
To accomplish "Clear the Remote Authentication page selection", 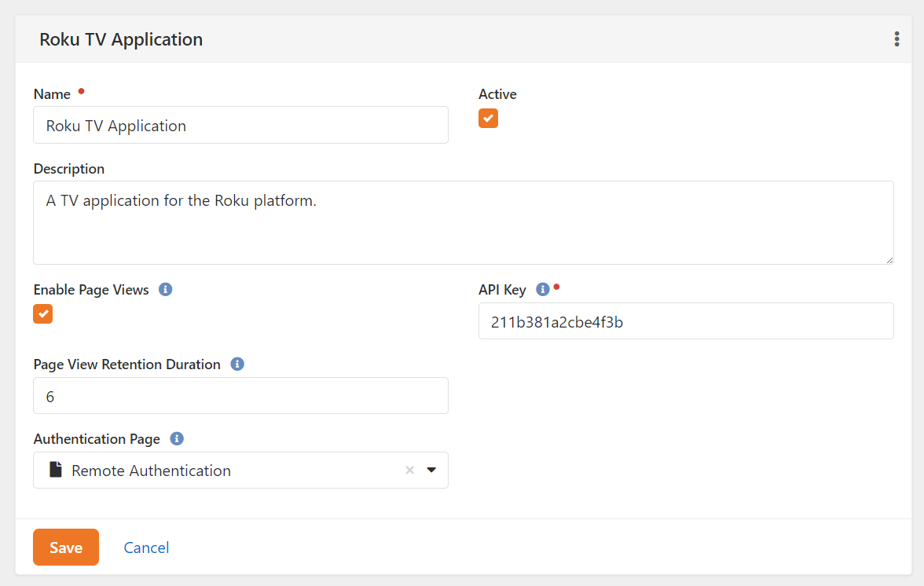I will click(x=409, y=470).
